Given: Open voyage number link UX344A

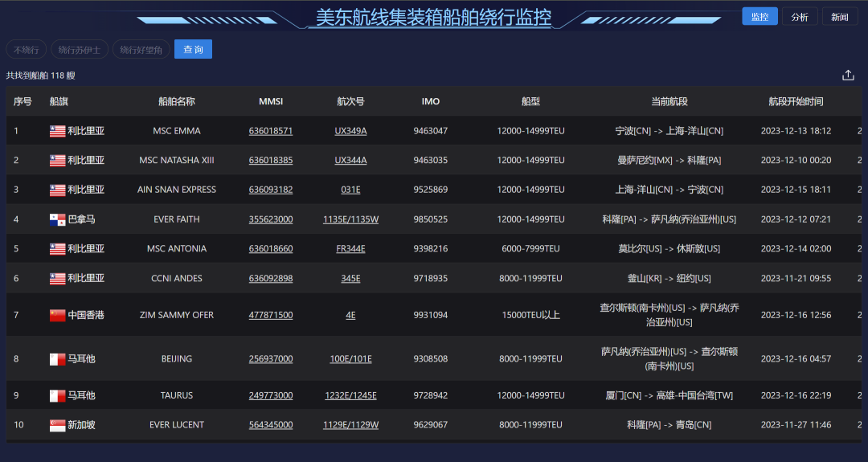Looking at the screenshot, I should pyautogui.click(x=350, y=161).
